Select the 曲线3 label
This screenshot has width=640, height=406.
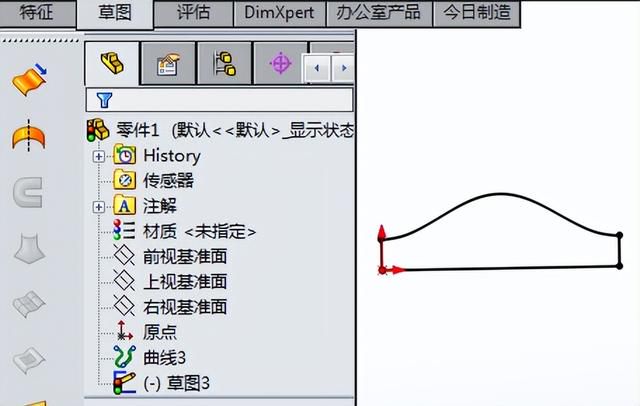[164, 358]
